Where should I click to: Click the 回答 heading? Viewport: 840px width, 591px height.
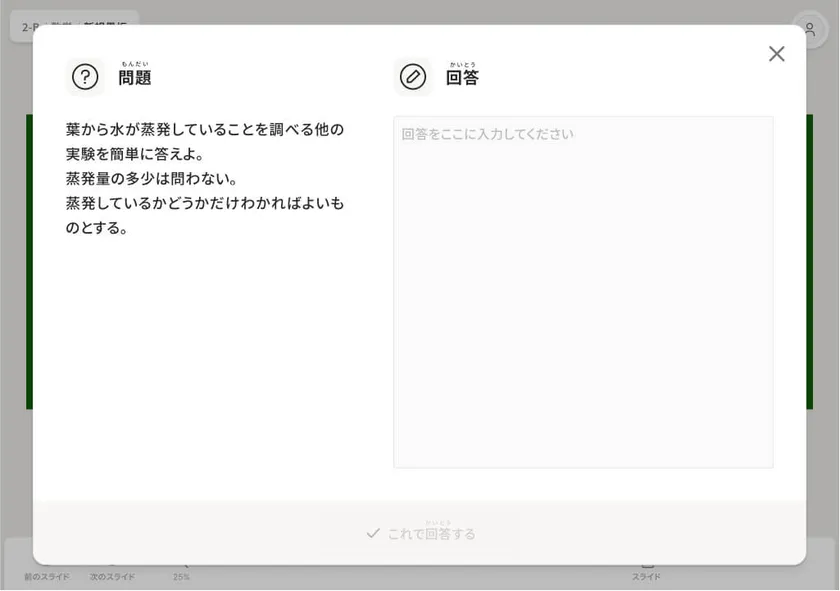(462, 77)
